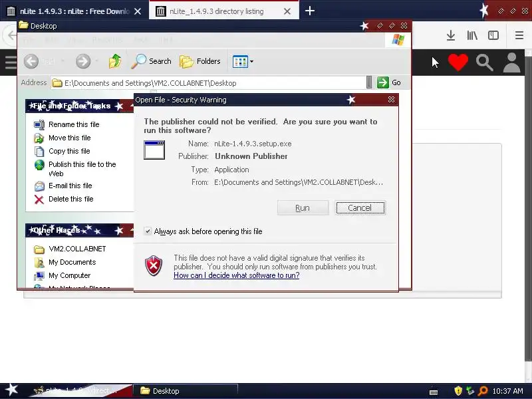Click Run in the Security Warning dialog

pyautogui.click(x=303, y=207)
